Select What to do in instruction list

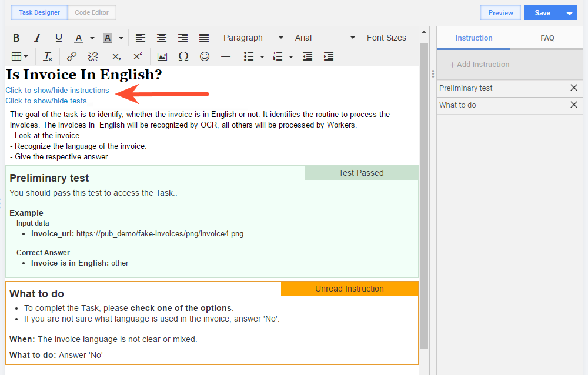457,105
